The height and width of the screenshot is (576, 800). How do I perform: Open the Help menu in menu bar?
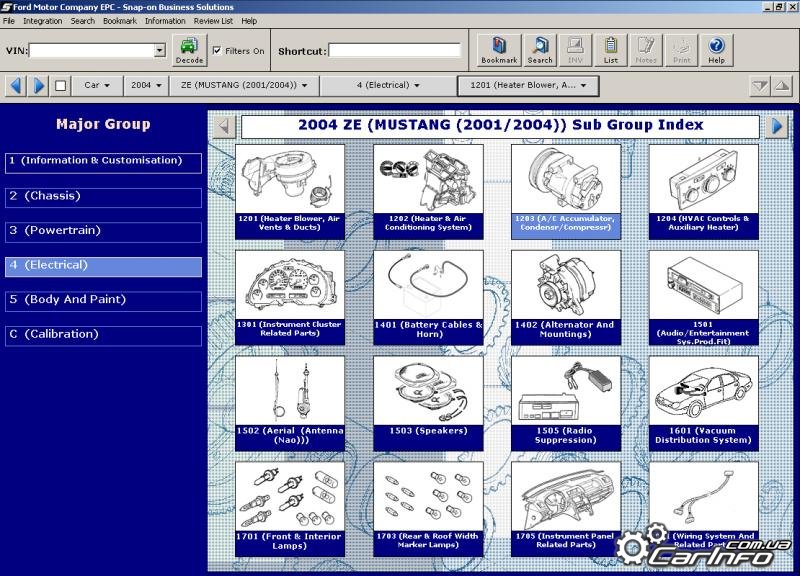(x=249, y=21)
